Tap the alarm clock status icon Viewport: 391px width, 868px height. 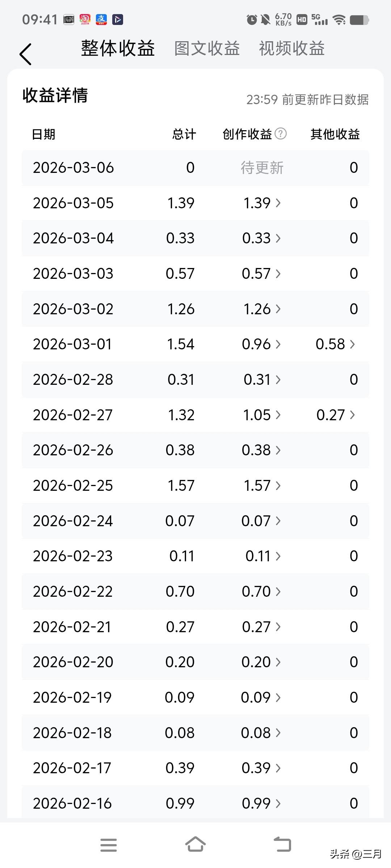coord(252,20)
